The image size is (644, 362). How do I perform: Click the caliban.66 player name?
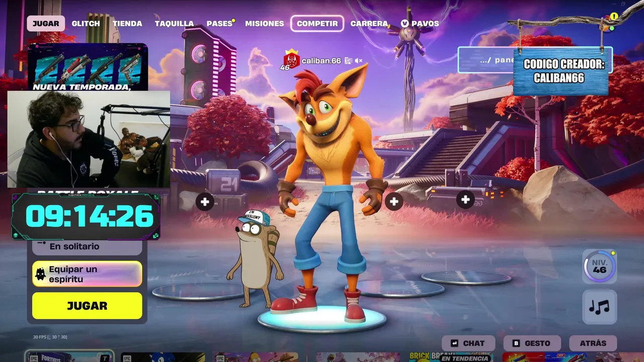321,61
